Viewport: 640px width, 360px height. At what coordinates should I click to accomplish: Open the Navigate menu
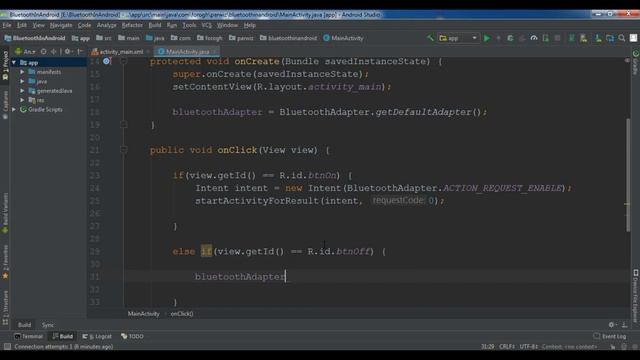click(61, 25)
